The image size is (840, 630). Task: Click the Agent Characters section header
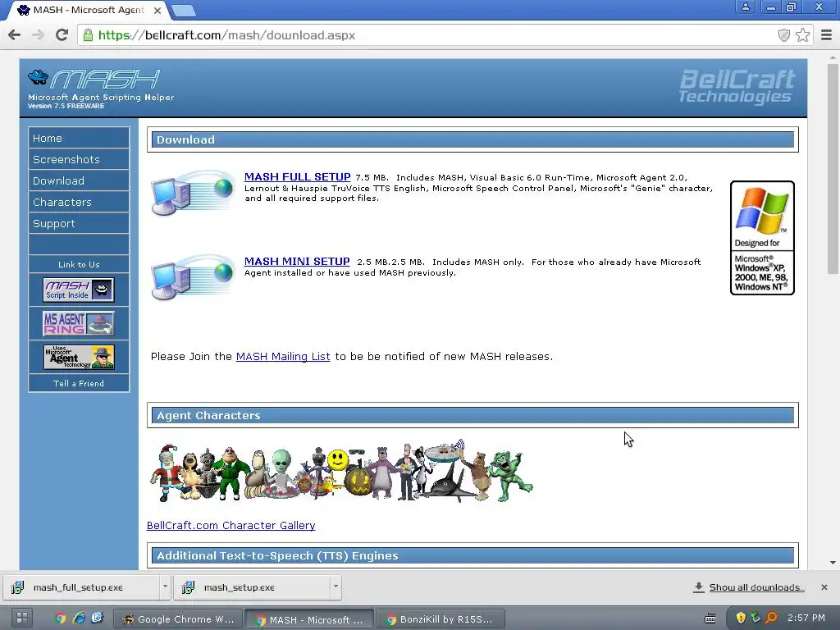click(x=472, y=415)
